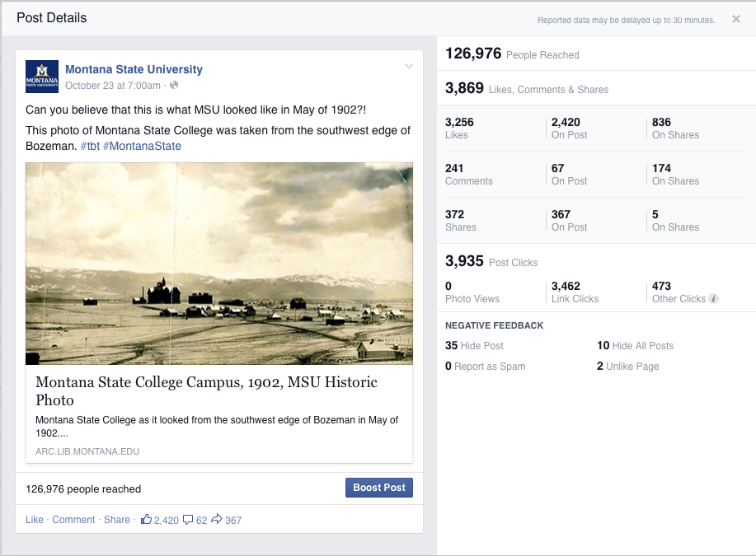Click the public globe privacy icon
756x556 pixels.
[x=174, y=85]
